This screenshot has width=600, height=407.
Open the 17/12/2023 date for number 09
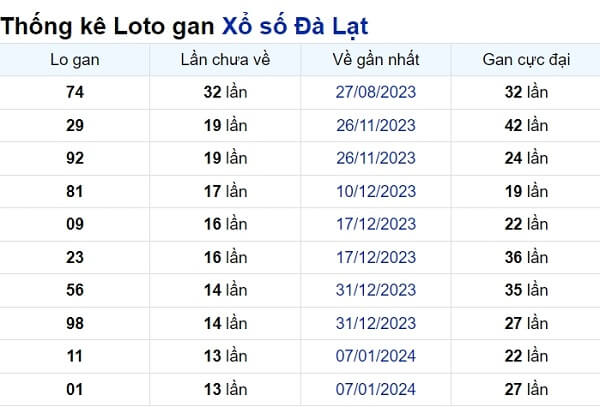tap(376, 224)
